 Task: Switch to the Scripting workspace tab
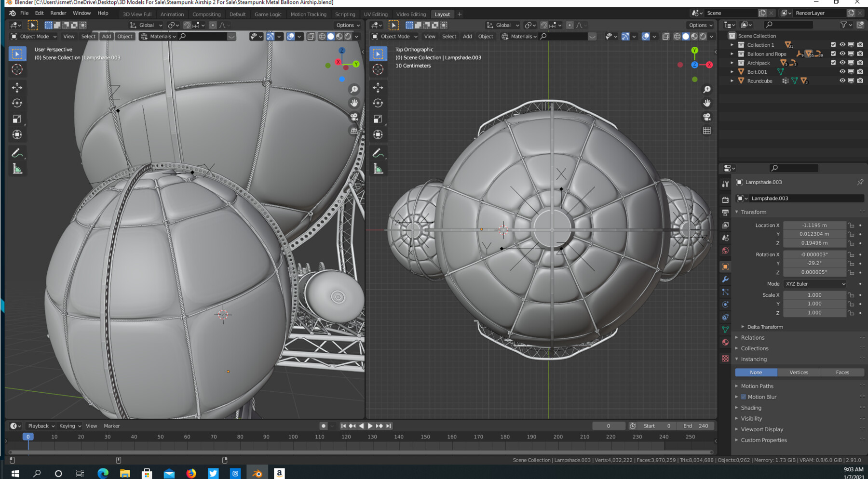click(x=345, y=14)
